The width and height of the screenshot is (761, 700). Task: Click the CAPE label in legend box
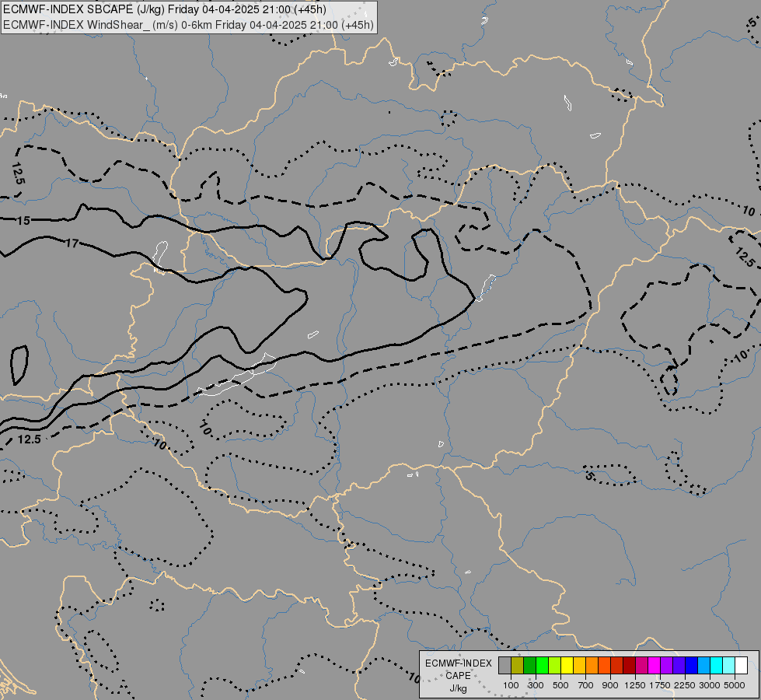point(458,676)
